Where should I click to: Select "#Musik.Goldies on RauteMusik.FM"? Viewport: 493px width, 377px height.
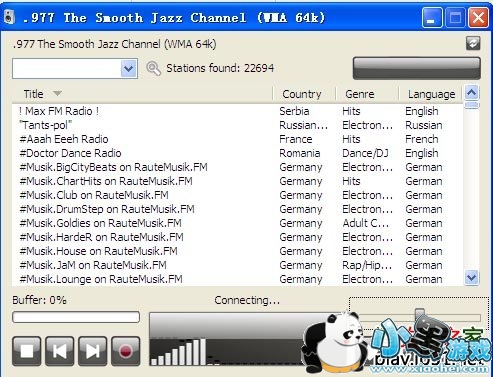237,223
